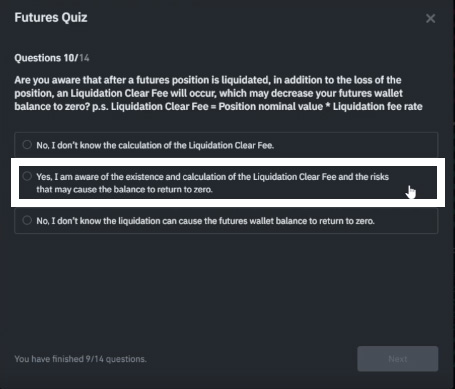The height and width of the screenshot is (389, 455).
Task: Pick answer about liquidation causing zero balance
Action: 205,221
